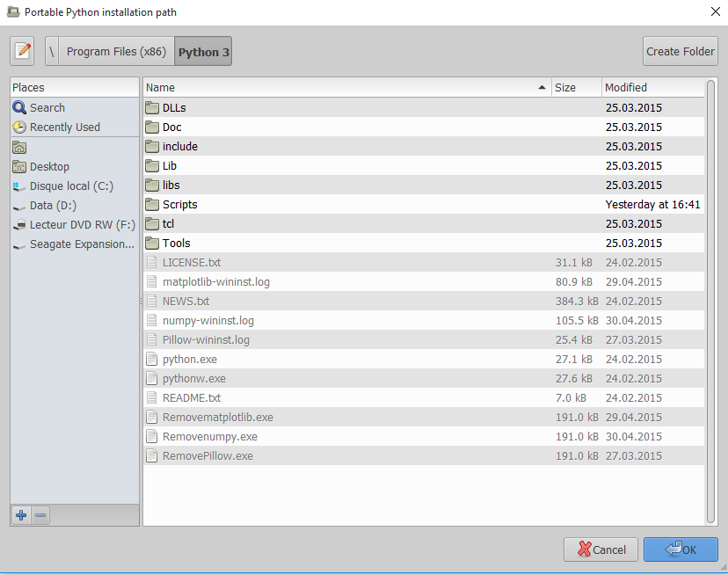Click the Create Folder button

point(681,51)
